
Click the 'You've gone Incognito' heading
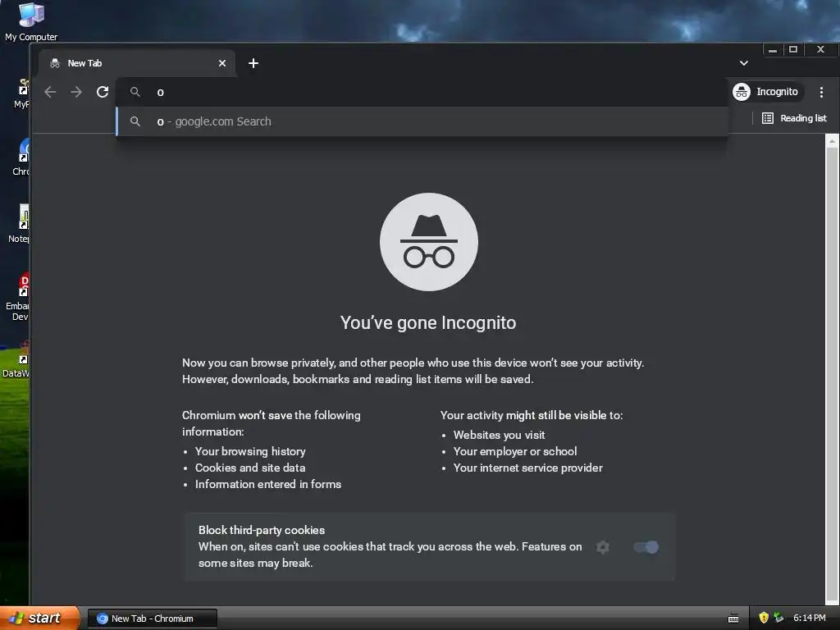(428, 322)
